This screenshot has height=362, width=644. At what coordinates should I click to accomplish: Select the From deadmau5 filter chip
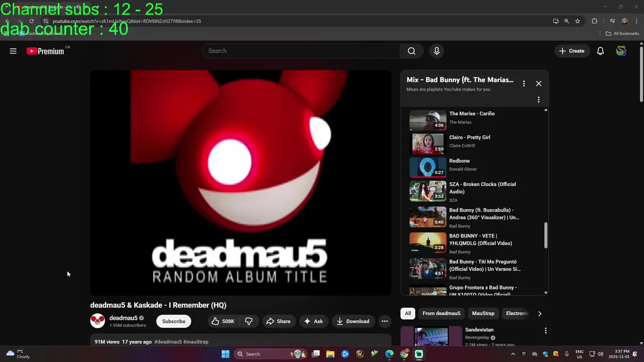point(441,313)
